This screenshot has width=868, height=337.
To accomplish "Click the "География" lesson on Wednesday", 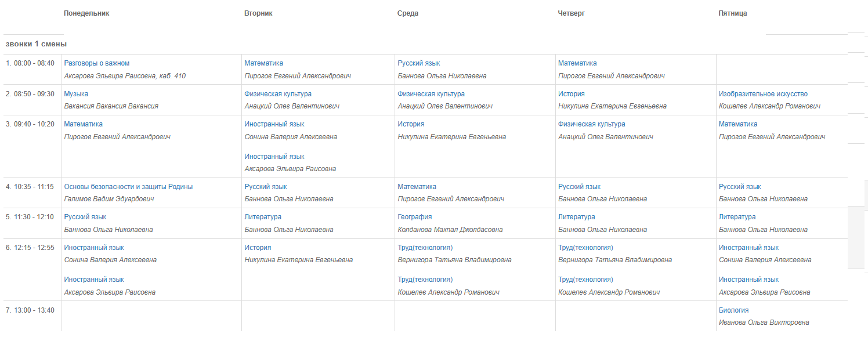I will [x=415, y=217].
